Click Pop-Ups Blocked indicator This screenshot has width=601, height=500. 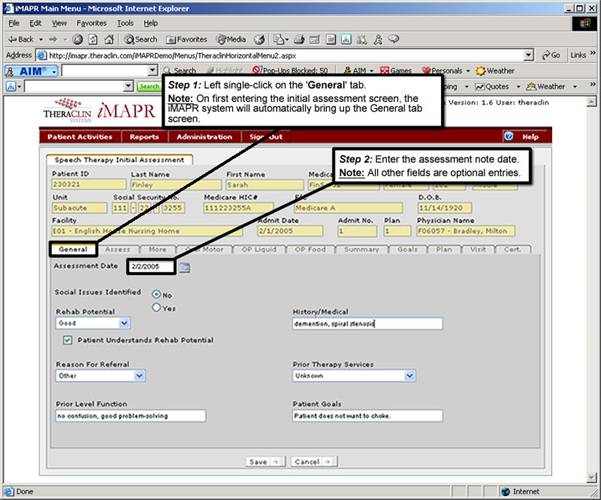pyautogui.click(x=290, y=71)
